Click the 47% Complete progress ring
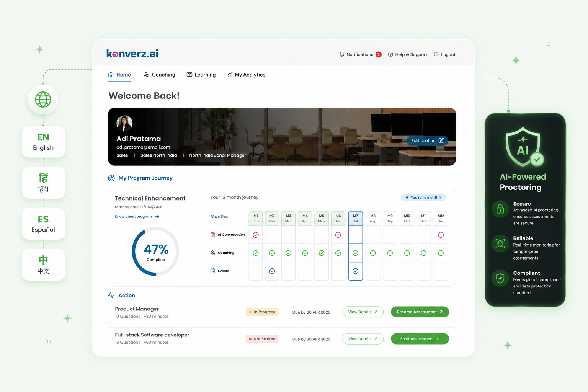Screen dimensions: 588x392 pyautogui.click(x=156, y=252)
